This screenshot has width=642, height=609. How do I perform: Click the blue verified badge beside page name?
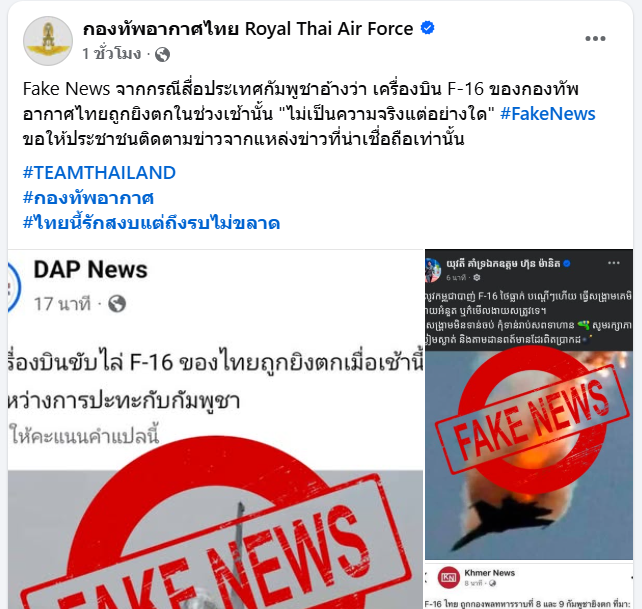click(427, 28)
